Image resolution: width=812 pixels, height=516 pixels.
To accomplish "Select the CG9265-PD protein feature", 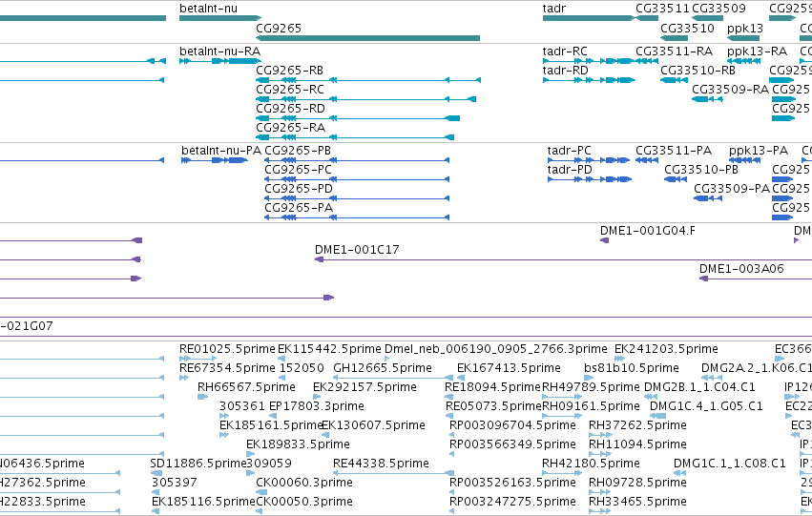I will pos(357,198).
